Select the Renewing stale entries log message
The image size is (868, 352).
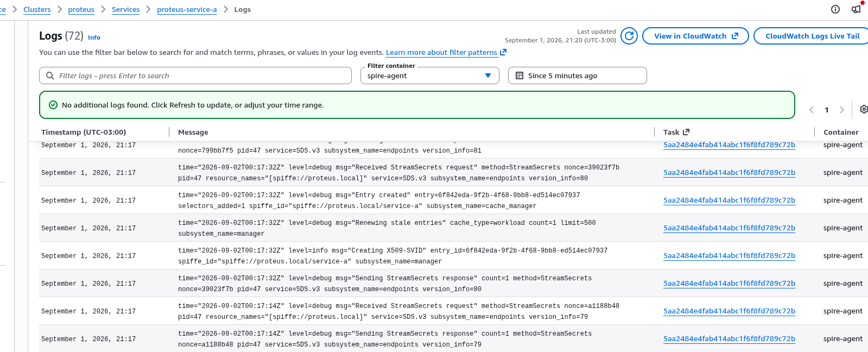[387, 228]
